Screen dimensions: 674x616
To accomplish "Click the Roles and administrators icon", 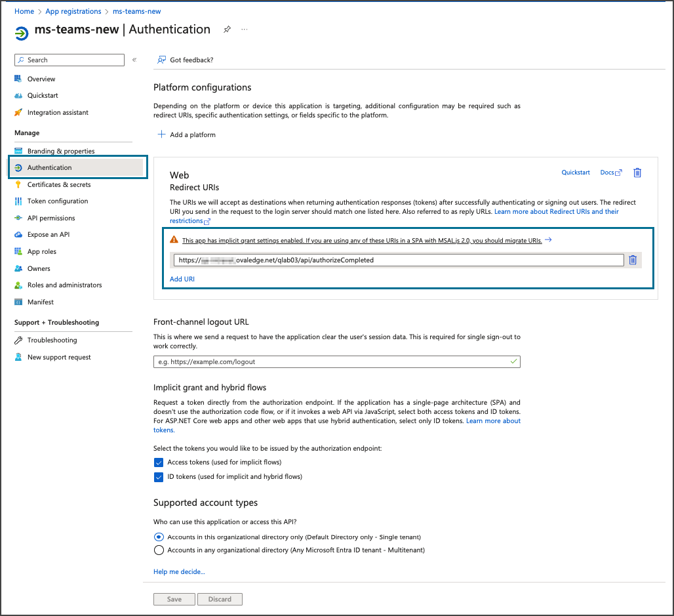I will click(18, 285).
